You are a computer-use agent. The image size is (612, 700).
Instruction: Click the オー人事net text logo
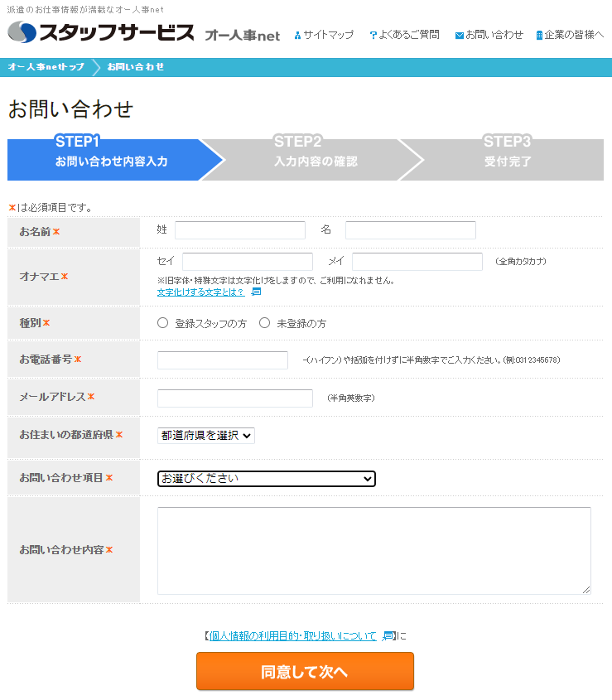243,36
